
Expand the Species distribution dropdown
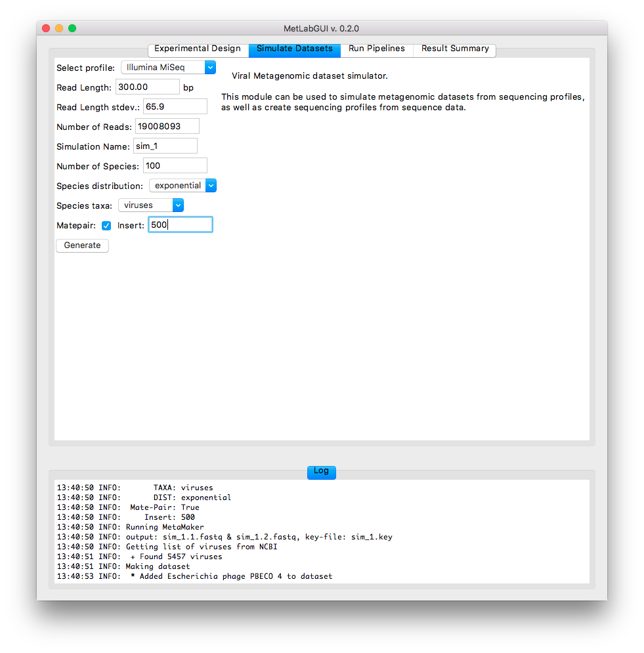183,186
